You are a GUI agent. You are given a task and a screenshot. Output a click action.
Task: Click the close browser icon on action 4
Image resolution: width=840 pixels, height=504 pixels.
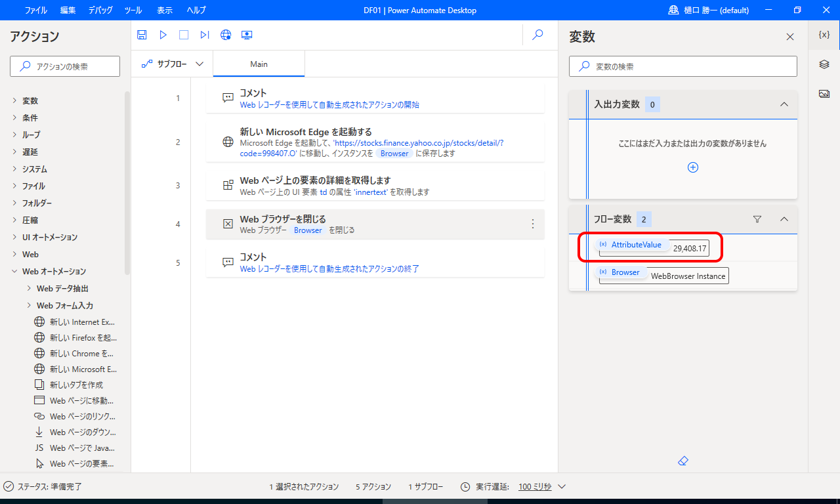228,224
